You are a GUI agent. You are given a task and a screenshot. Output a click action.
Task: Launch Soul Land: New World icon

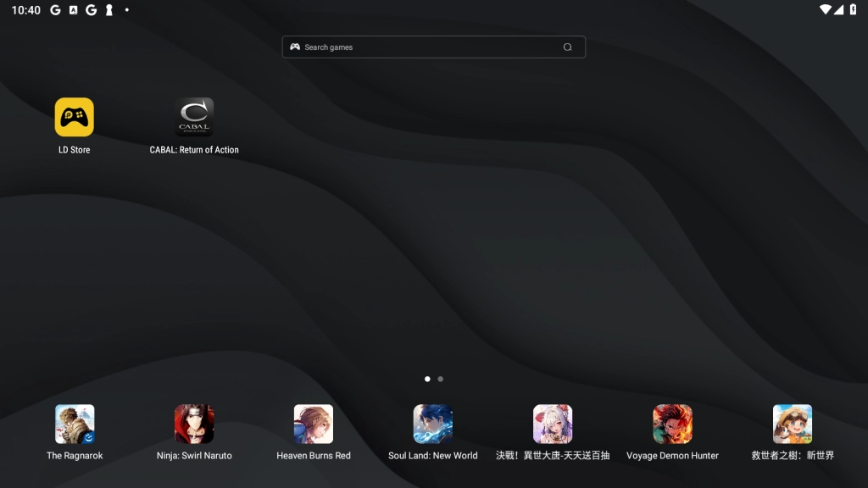pyautogui.click(x=433, y=424)
